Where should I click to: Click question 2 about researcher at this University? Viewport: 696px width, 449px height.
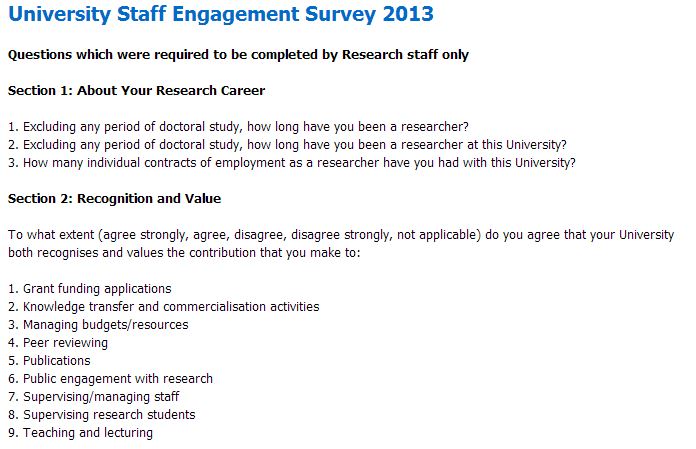click(x=287, y=145)
